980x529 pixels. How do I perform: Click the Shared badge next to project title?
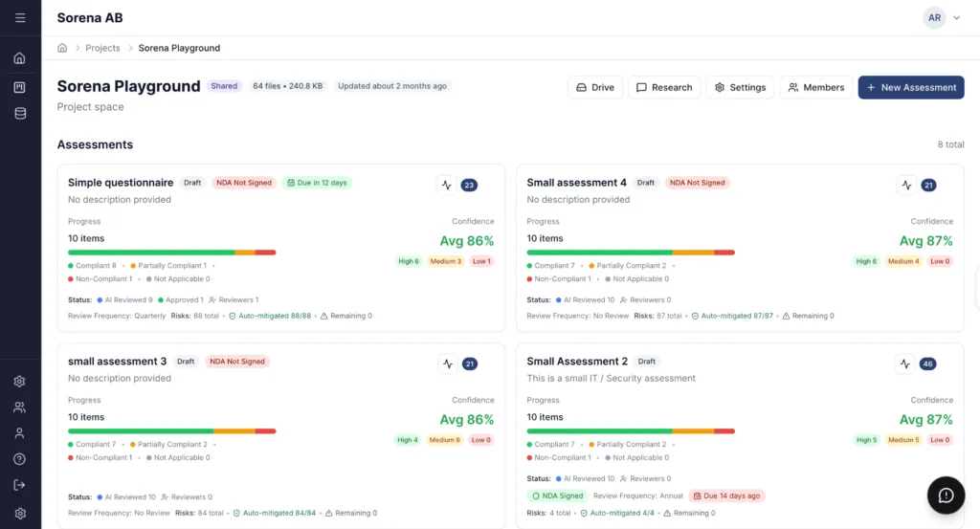point(224,86)
